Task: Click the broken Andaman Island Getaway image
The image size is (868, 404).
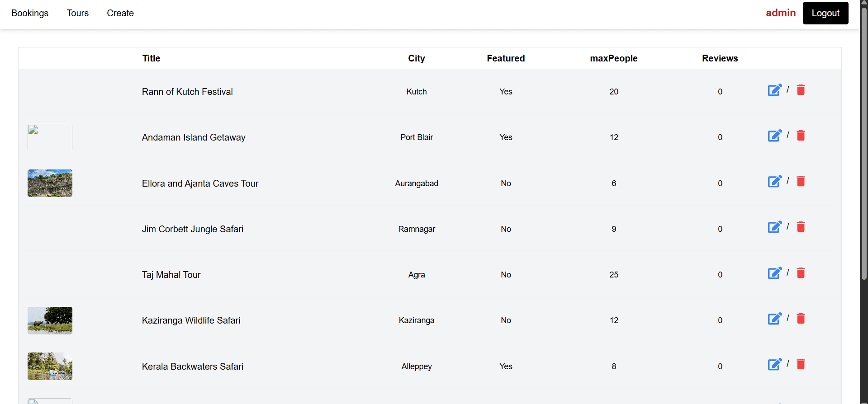Action: [x=50, y=137]
